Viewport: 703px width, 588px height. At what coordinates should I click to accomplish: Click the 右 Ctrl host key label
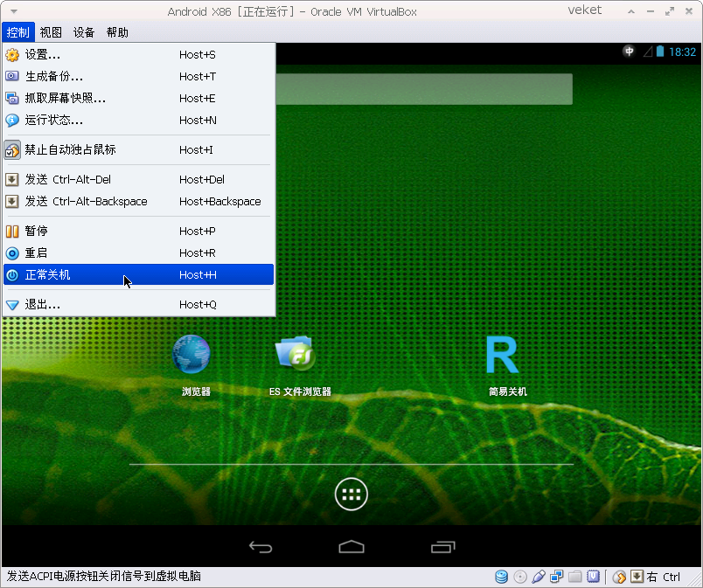pyautogui.click(x=663, y=577)
